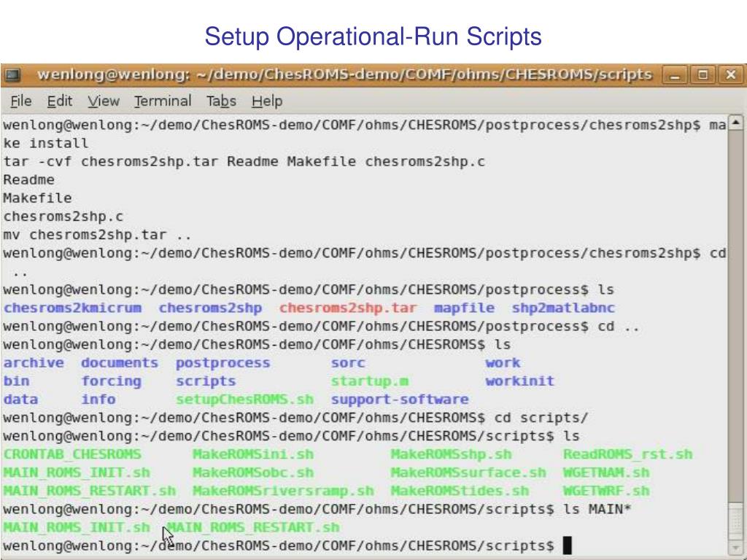Click the 'ls MAIN*' command text
This screenshot has height=560, width=747.
tap(597, 509)
